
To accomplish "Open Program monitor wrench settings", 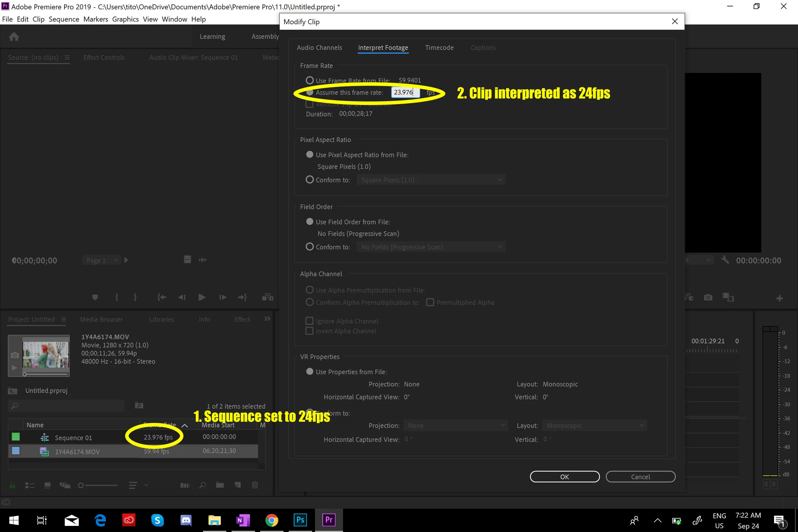I will tap(725, 260).
